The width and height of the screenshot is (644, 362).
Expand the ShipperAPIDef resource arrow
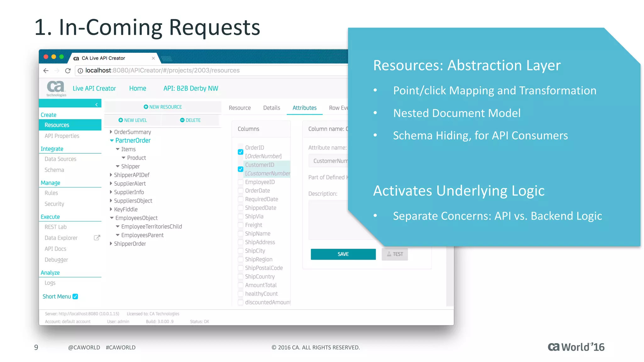[111, 175]
